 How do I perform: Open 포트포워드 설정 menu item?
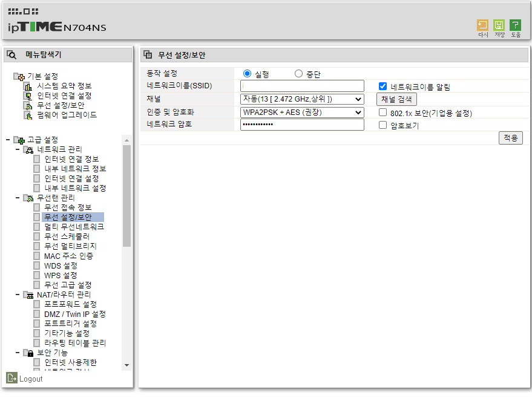tap(70, 304)
